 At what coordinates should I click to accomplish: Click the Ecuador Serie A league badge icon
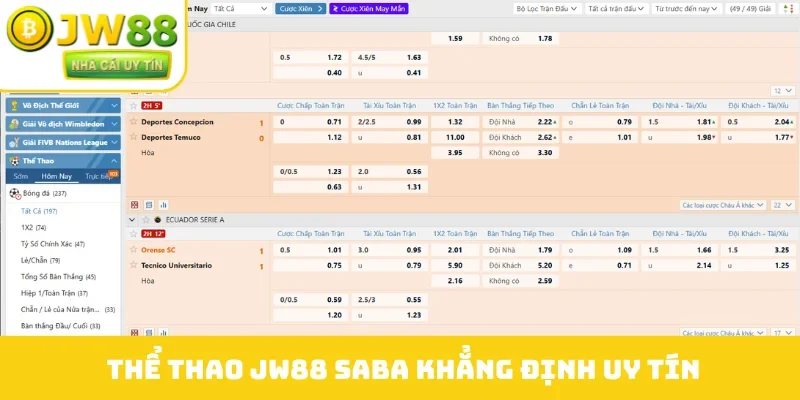click(158, 219)
